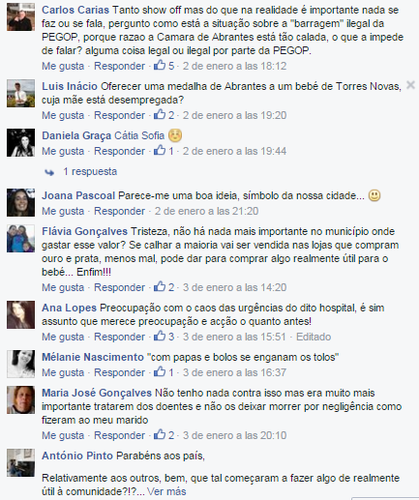The height and width of the screenshot is (500, 419).
Task: Open Maria José Gonçalves profile picture
Action: [x=21, y=400]
